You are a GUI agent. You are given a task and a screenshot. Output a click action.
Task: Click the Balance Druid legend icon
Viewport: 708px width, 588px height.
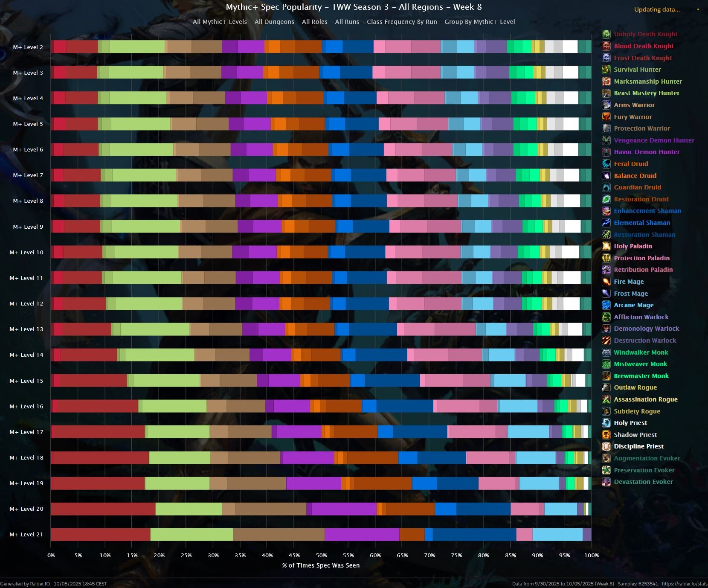(606, 176)
